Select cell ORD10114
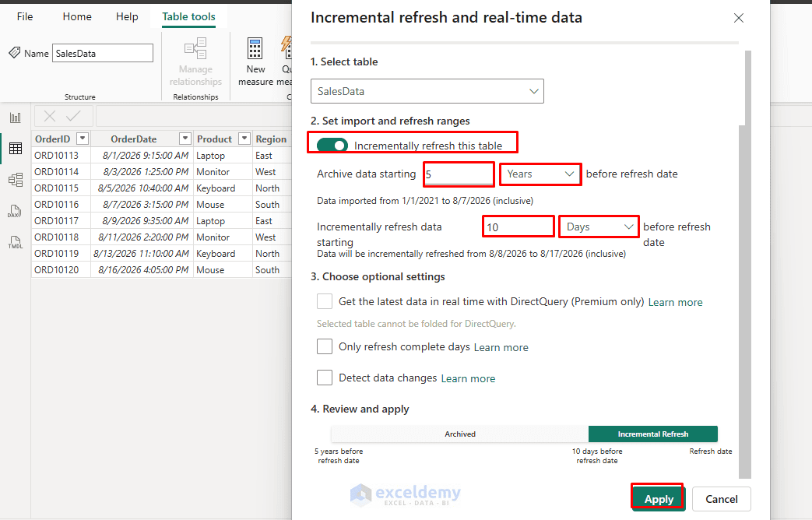Screen dimensions: 812x520 pos(61,171)
